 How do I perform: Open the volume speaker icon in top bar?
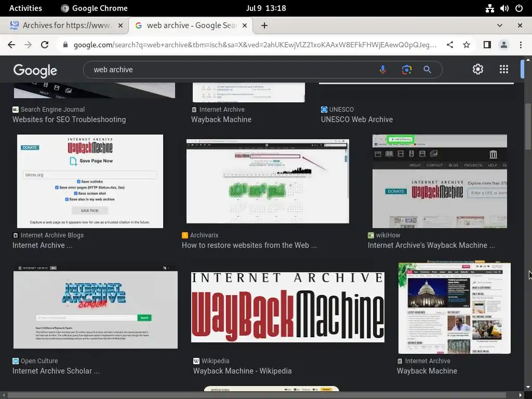point(504,8)
